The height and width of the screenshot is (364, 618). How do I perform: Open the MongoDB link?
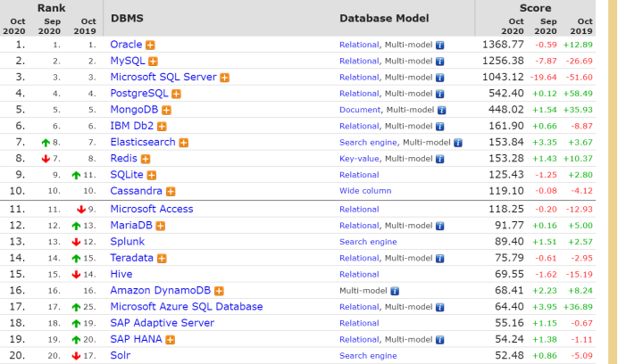(134, 110)
